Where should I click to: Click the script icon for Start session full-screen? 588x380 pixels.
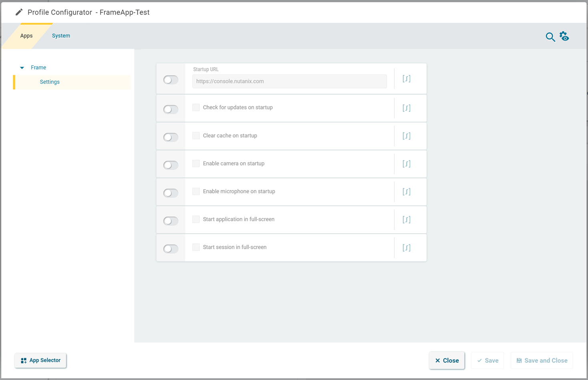(406, 247)
